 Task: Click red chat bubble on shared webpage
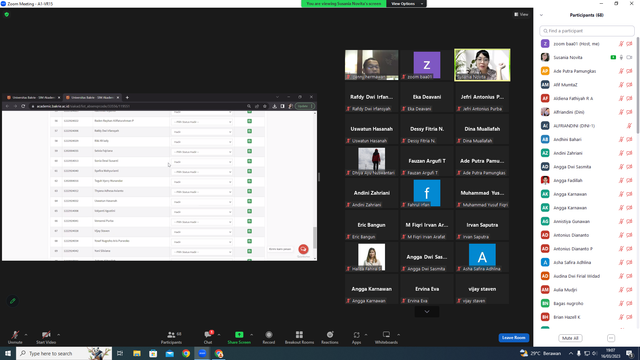303,249
